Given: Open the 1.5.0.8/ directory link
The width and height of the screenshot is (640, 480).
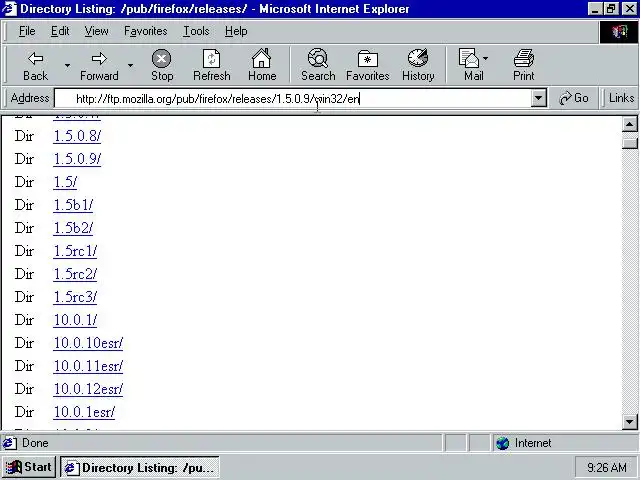Looking at the screenshot, I should click(x=77, y=136).
